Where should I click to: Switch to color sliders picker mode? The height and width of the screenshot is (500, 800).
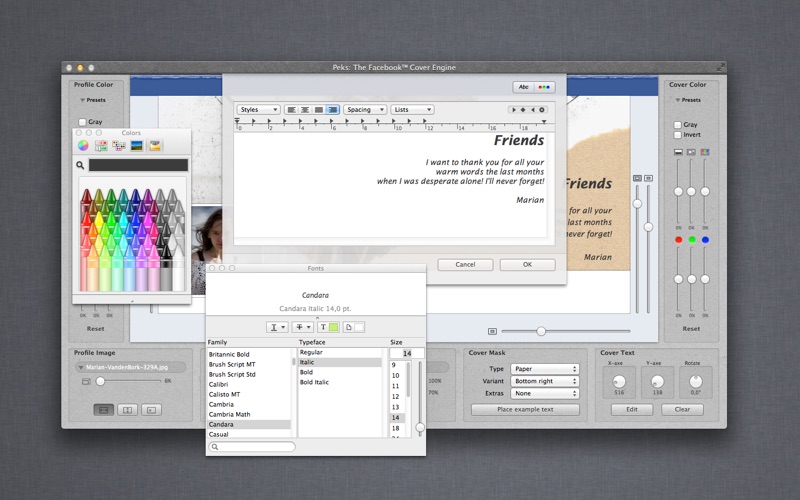101,146
